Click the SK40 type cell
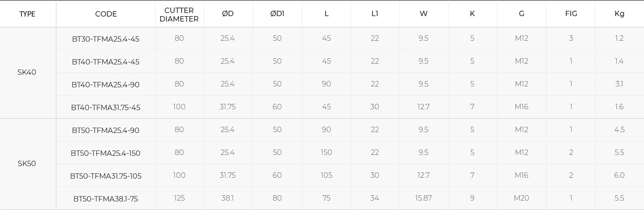The width and height of the screenshot is (644, 210). pyautogui.click(x=27, y=72)
